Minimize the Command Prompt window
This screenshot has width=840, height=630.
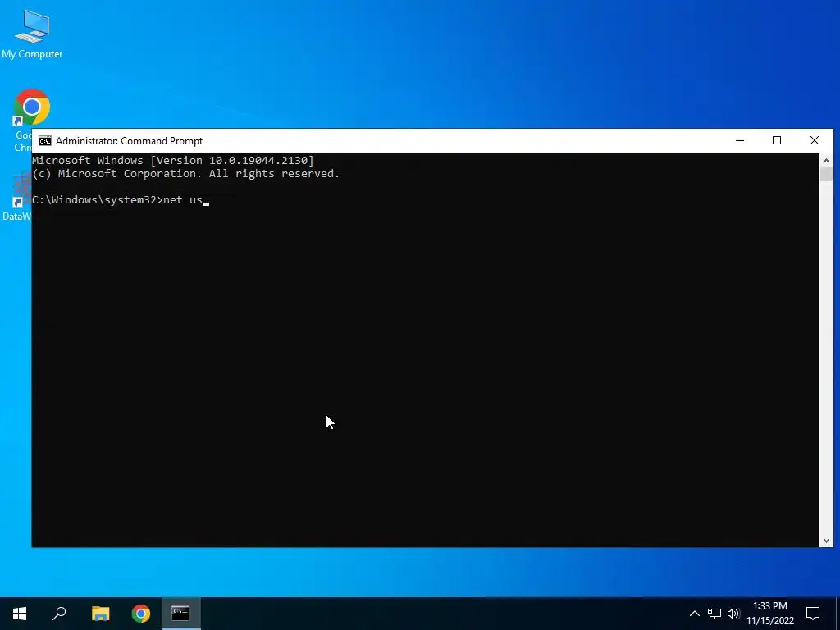(740, 140)
